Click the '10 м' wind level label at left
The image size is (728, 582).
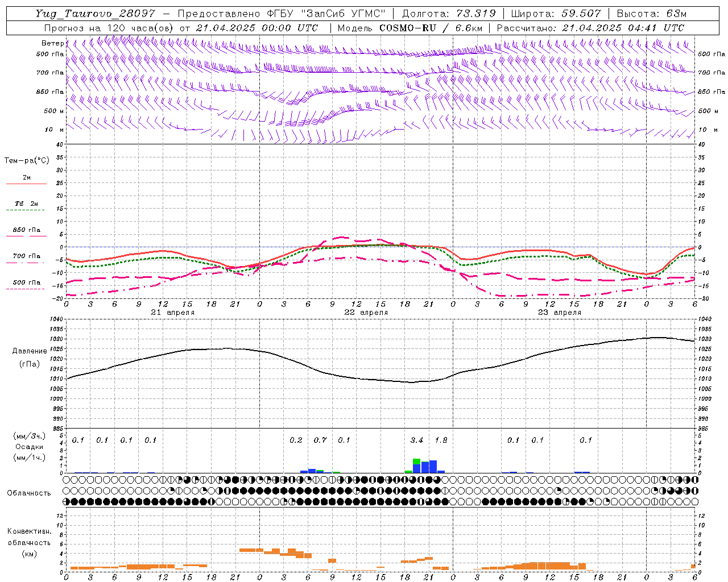[54, 130]
